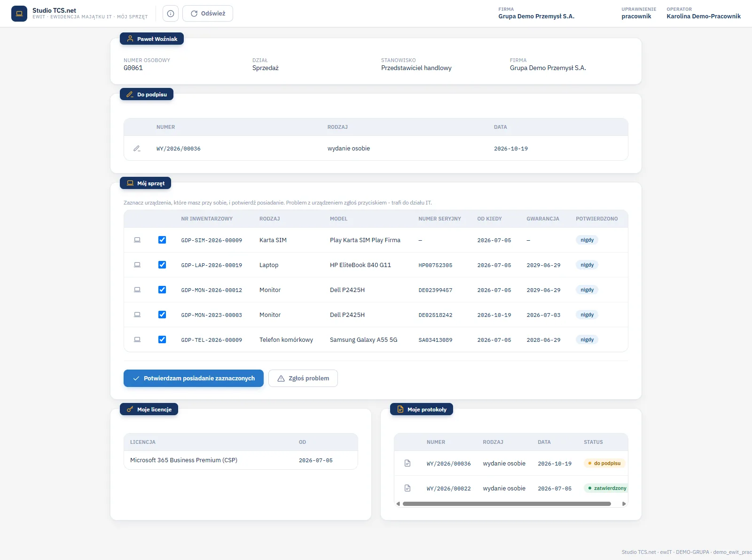Click 'nigdy' badge in Telefon komórkowy row

tap(587, 339)
